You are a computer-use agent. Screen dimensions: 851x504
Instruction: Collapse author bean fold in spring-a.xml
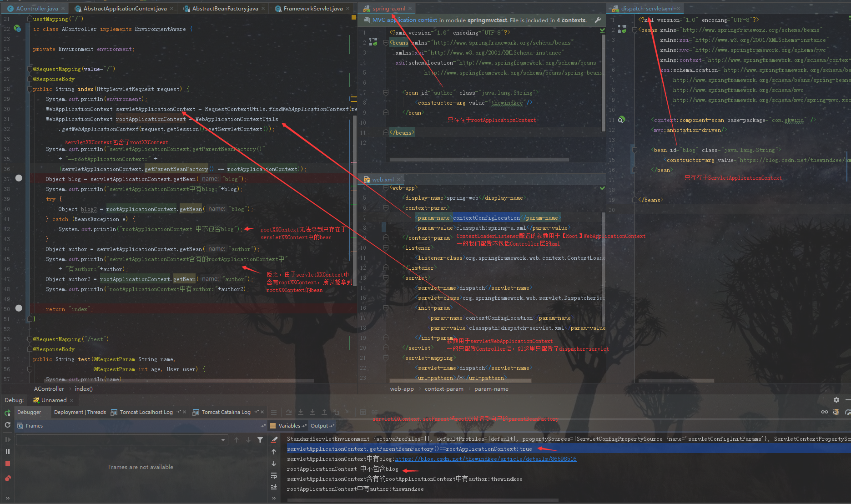[386, 93]
